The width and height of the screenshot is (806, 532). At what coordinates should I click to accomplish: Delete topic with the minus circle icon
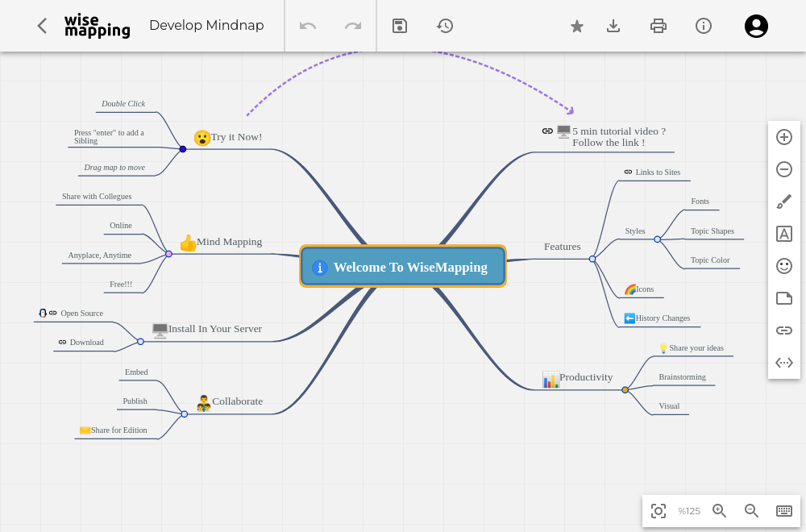[x=784, y=169]
